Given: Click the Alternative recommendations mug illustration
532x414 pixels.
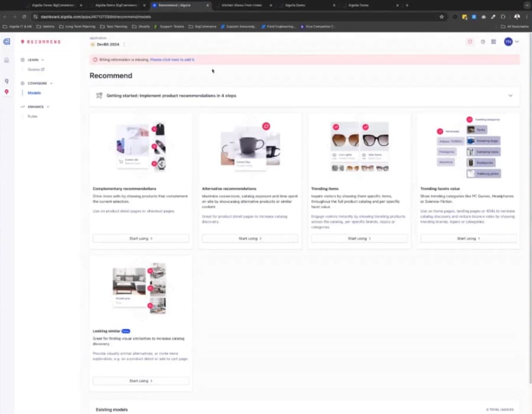Looking at the screenshot, I should [250, 147].
